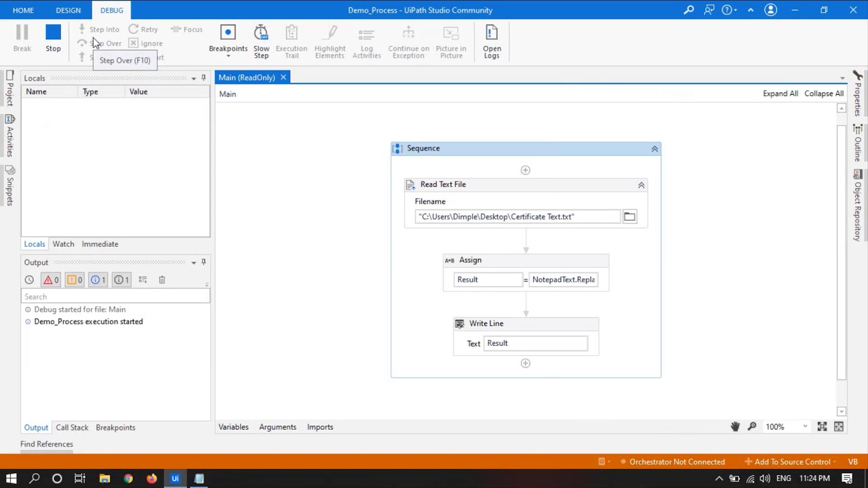Click the Filename path field
The height and width of the screenshot is (488, 868).
518,217
